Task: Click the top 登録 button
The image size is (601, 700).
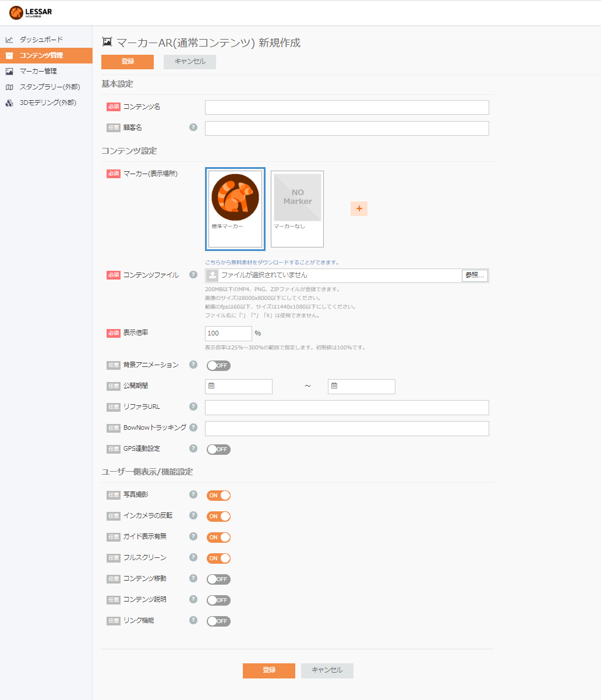Action: click(128, 62)
